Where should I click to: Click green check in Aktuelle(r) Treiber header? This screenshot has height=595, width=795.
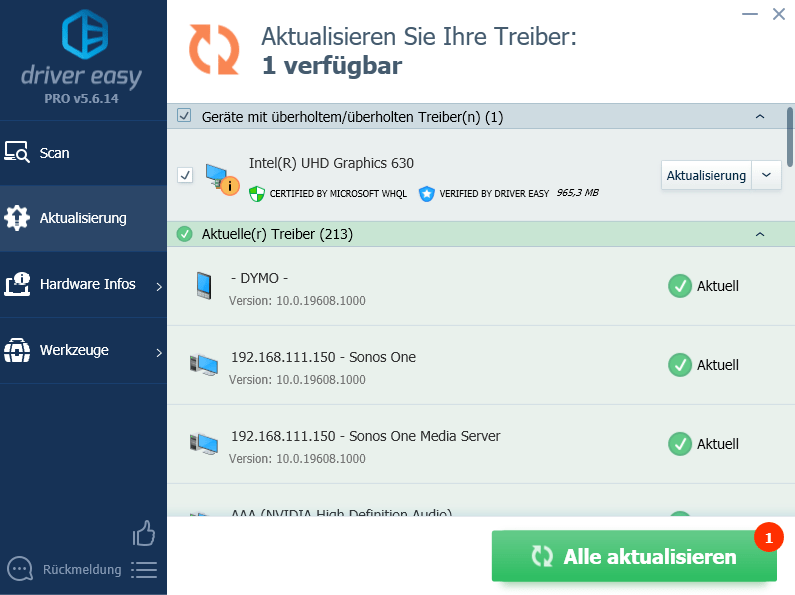coord(185,234)
